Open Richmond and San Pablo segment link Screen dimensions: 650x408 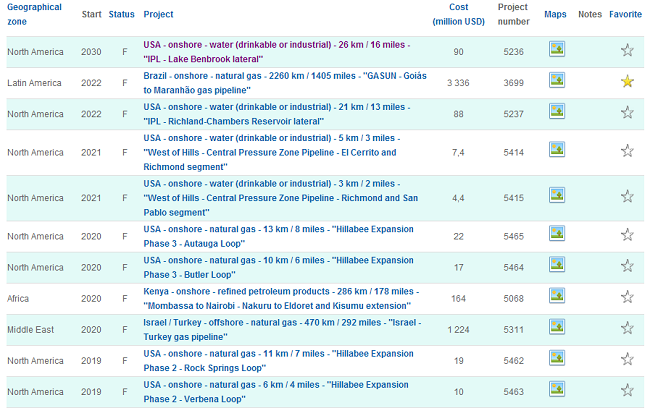coord(281,198)
